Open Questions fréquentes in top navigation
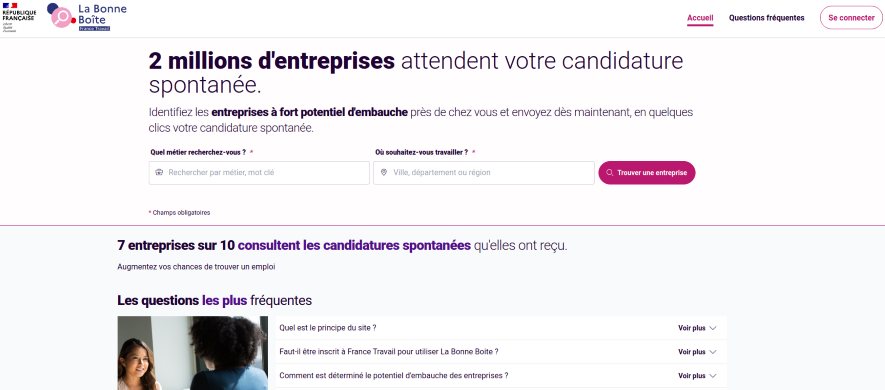 (x=766, y=18)
